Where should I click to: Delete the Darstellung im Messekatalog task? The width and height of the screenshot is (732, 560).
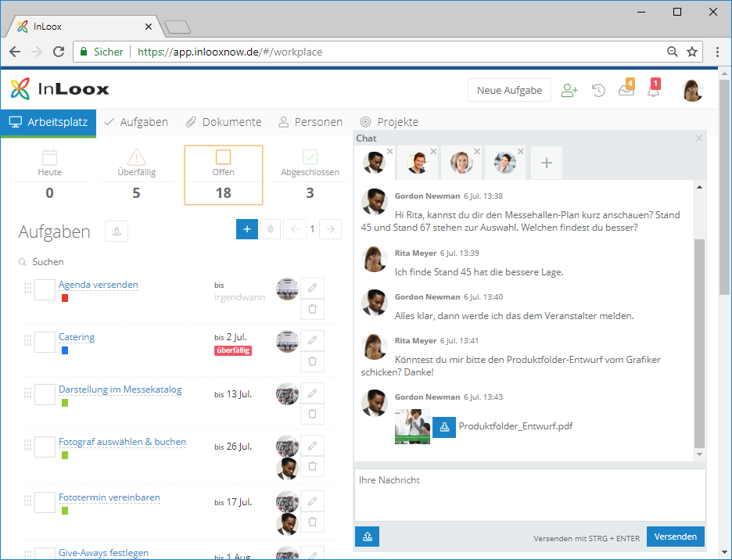pos(312,414)
